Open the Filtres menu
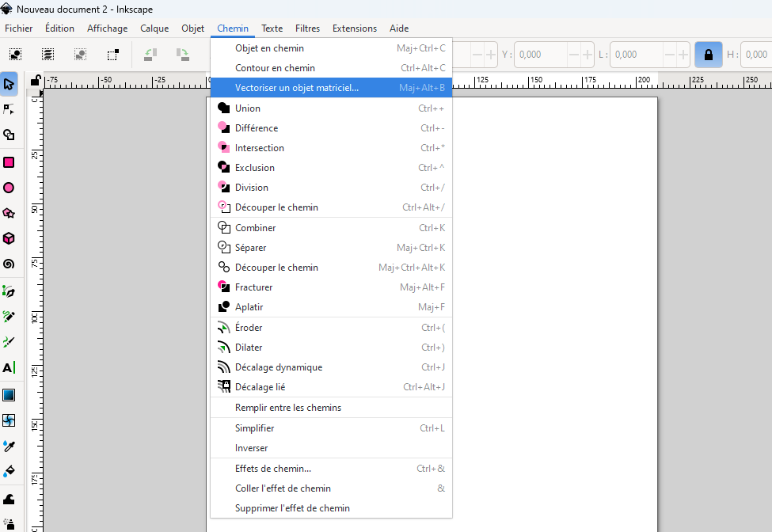This screenshot has height=532, width=772. tap(307, 28)
